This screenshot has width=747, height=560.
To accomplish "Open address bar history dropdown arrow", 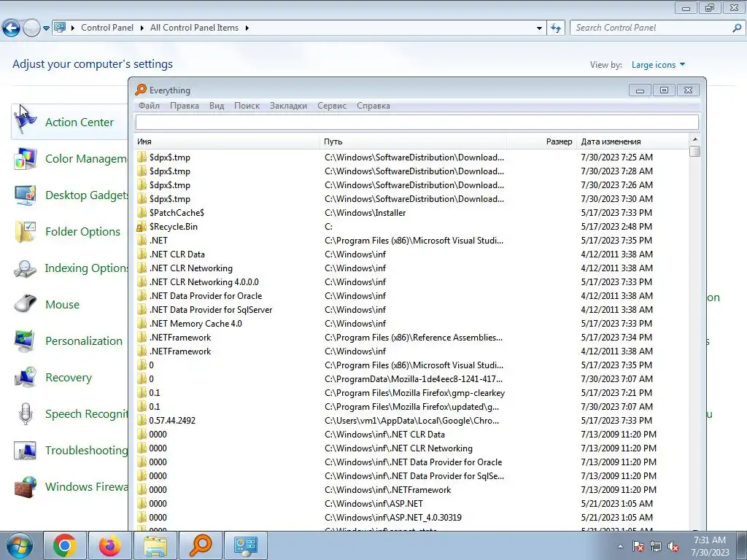I will coord(539,28).
